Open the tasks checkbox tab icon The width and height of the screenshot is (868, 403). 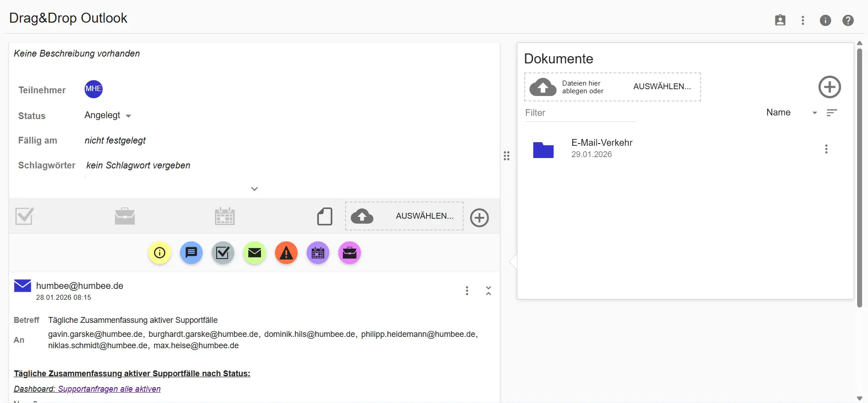click(x=24, y=216)
